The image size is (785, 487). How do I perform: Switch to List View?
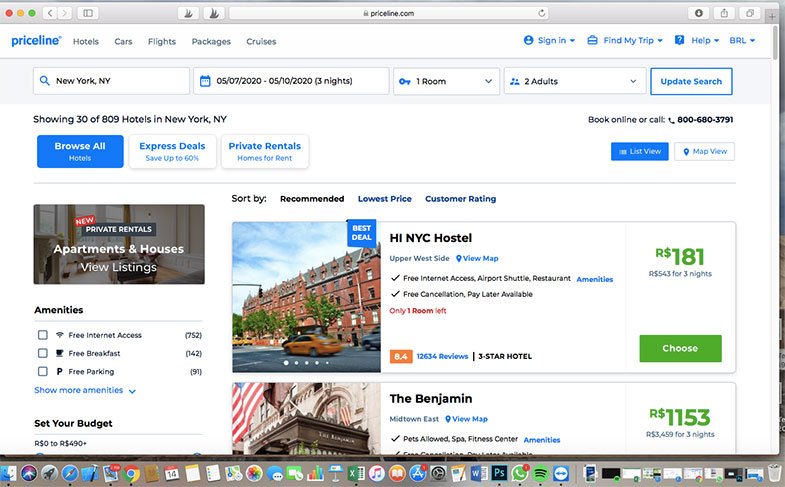coord(639,151)
